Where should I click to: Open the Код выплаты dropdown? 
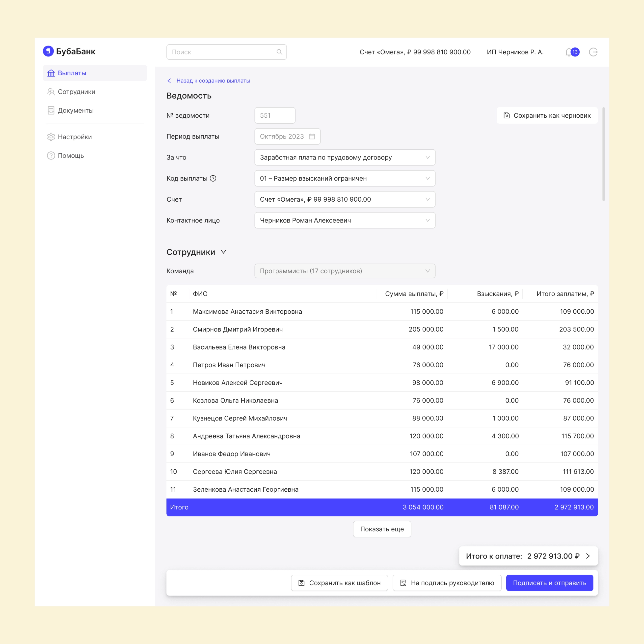pyautogui.click(x=345, y=178)
